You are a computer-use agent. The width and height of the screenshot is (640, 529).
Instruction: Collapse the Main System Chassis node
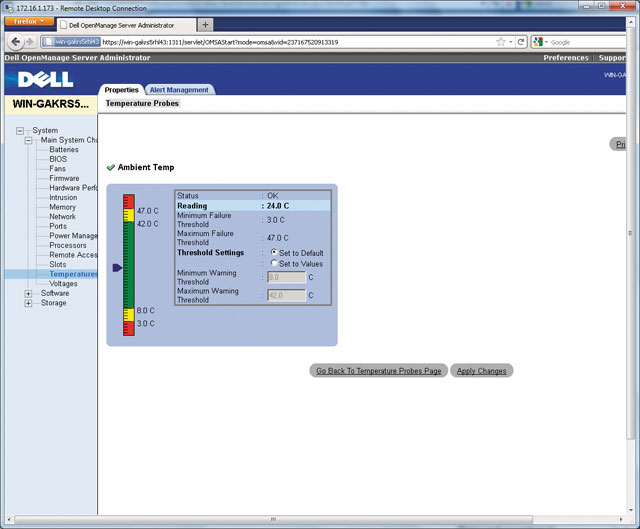(x=28, y=140)
